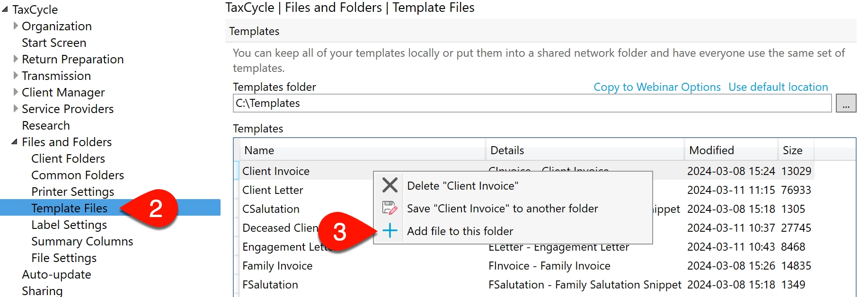This screenshot has width=868, height=297.
Task: Click the size value 1349
Action: click(793, 285)
